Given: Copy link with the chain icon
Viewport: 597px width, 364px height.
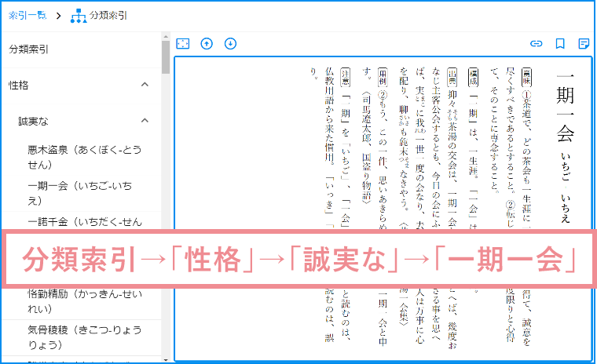Looking at the screenshot, I should [536, 44].
